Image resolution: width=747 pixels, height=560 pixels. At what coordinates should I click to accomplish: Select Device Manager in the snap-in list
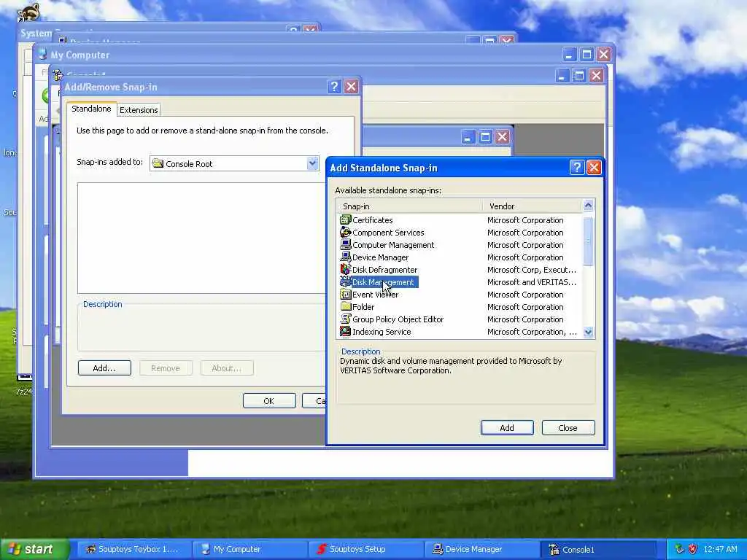(380, 257)
